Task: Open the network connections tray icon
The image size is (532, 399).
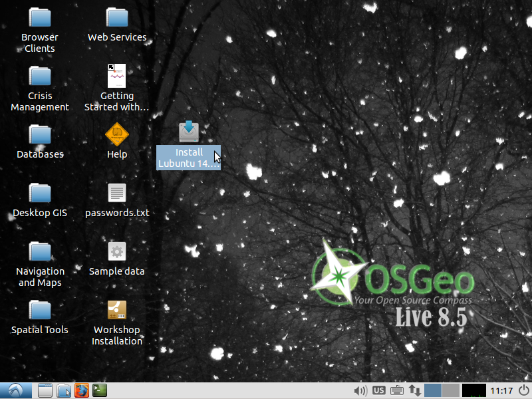Action: coord(414,390)
